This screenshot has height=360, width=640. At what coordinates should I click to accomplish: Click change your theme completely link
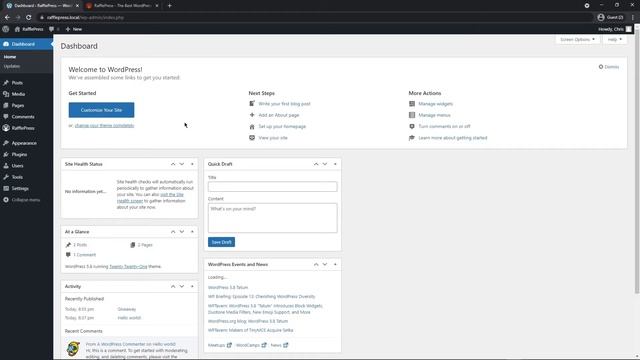104,125
